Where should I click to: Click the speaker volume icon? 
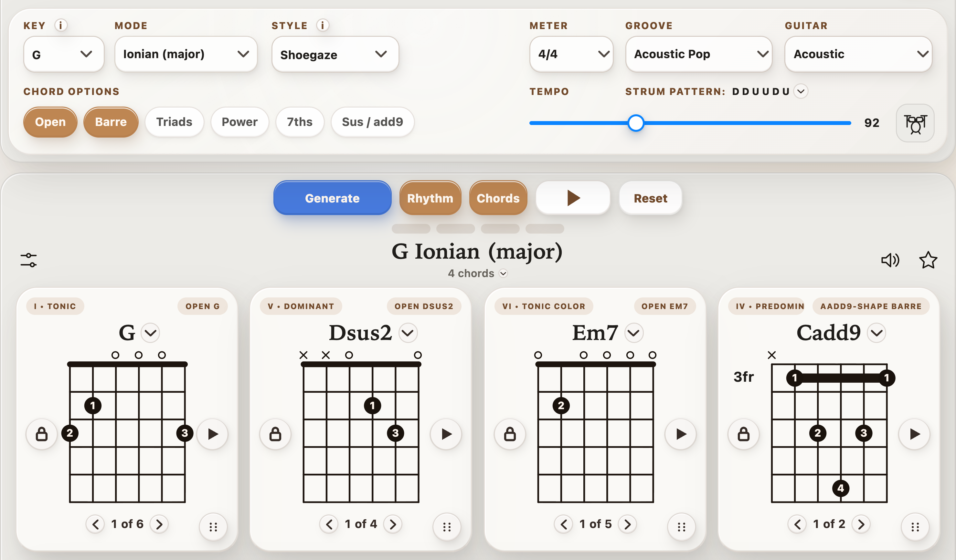point(890,260)
